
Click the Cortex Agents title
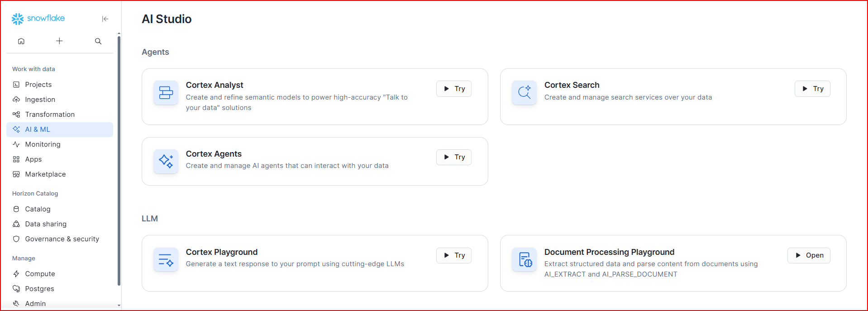[214, 154]
